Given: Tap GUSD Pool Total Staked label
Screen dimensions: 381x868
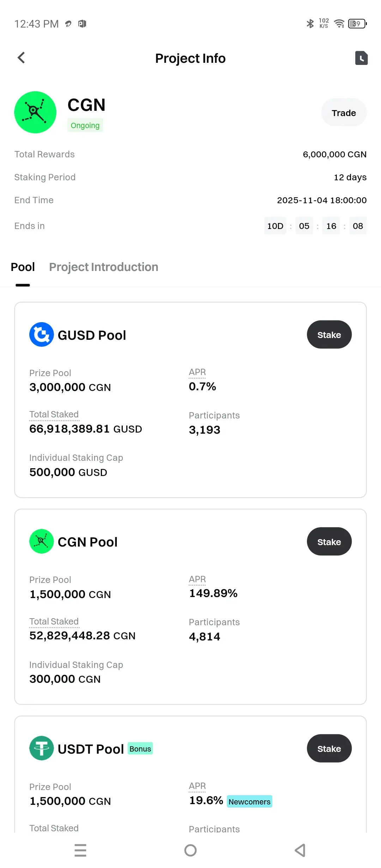Looking at the screenshot, I should tap(54, 414).
